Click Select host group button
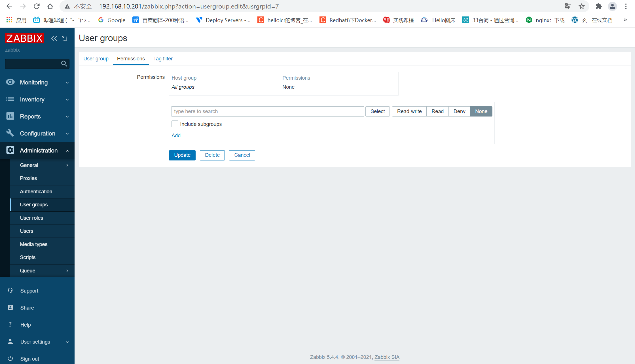The height and width of the screenshot is (364, 635). (377, 111)
